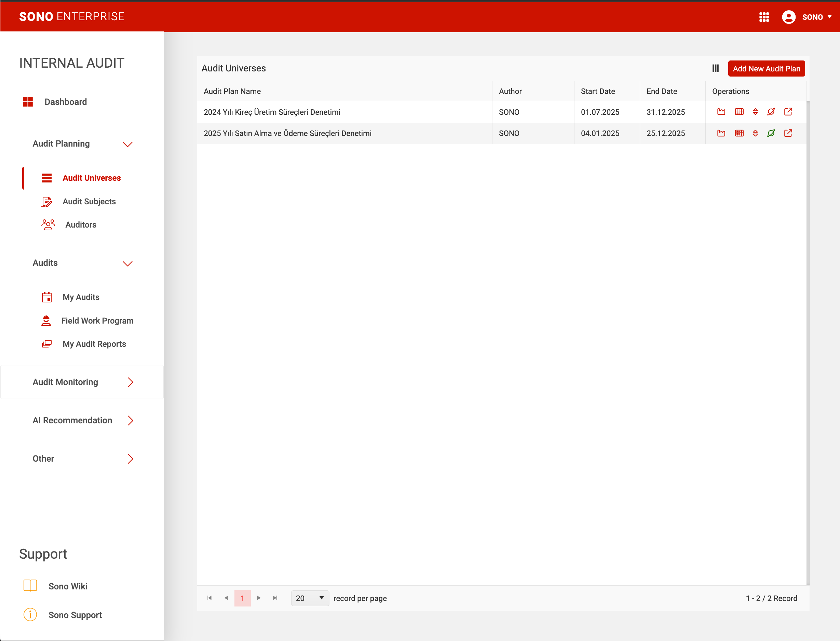The height and width of the screenshot is (641, 840).
Task: Click the sort arrows icon in 2024 row
Action: [755, 112]
